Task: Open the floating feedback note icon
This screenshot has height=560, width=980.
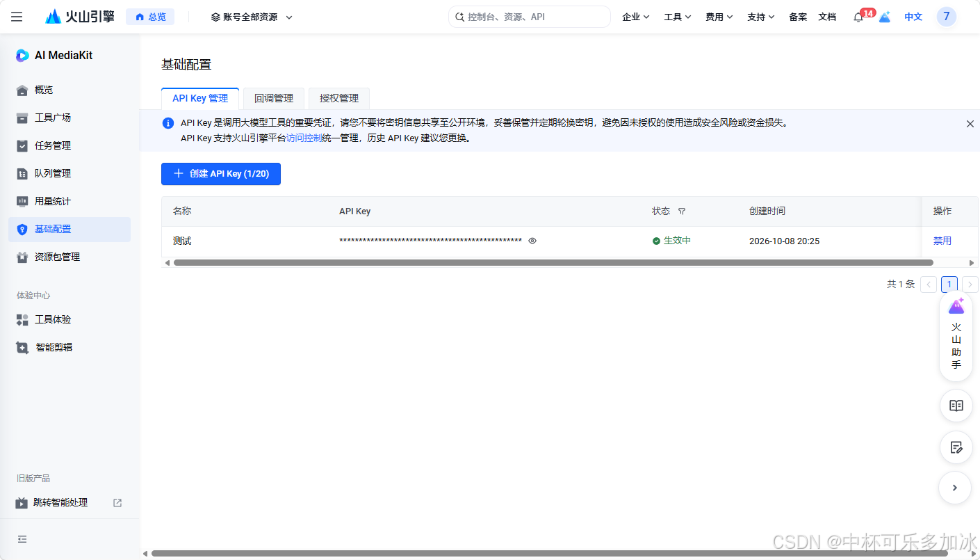Action: [x=956, y=447]
